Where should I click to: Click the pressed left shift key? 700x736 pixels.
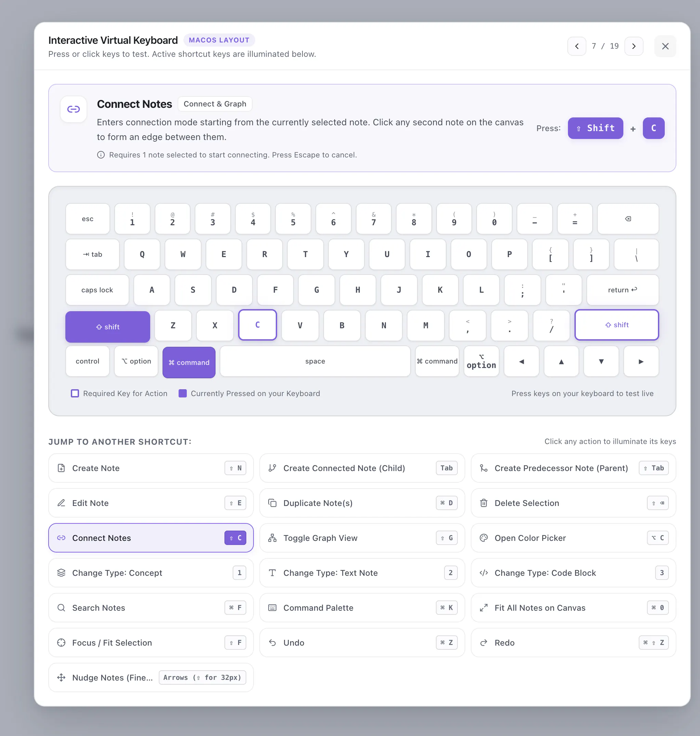point(107,327)
